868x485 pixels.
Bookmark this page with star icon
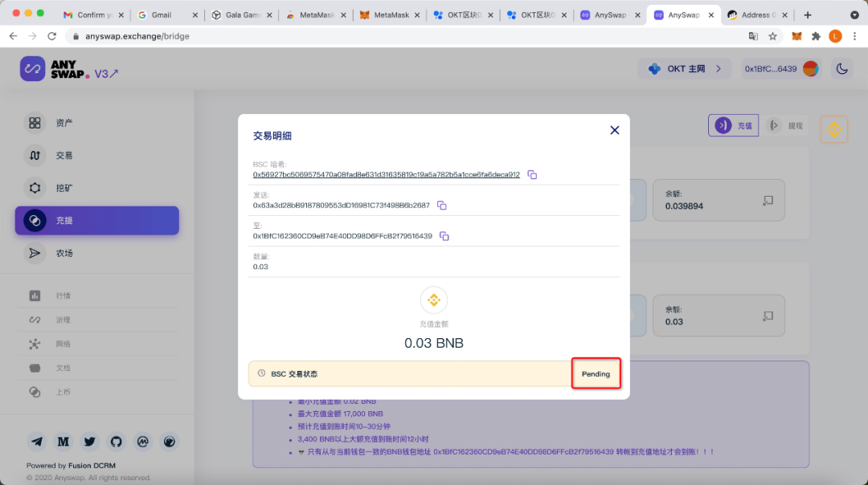tap(773, 36)
